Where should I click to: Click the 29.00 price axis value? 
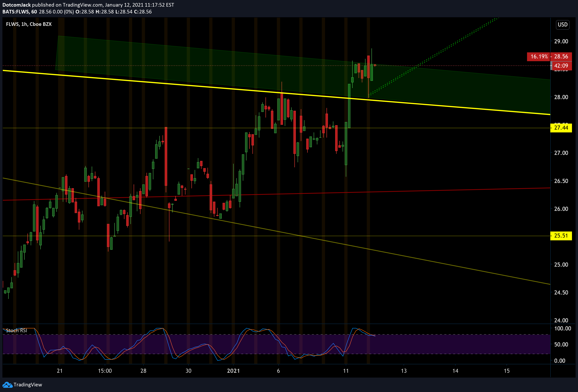click(x=561, y=41)
